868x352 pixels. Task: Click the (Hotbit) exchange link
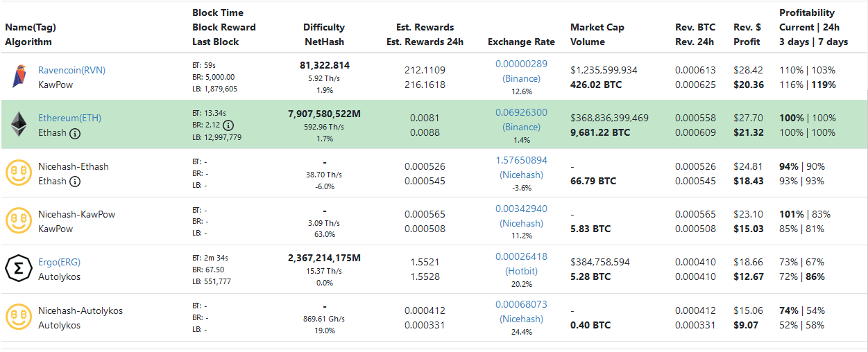pyautogui.click(x=521, y=272)
